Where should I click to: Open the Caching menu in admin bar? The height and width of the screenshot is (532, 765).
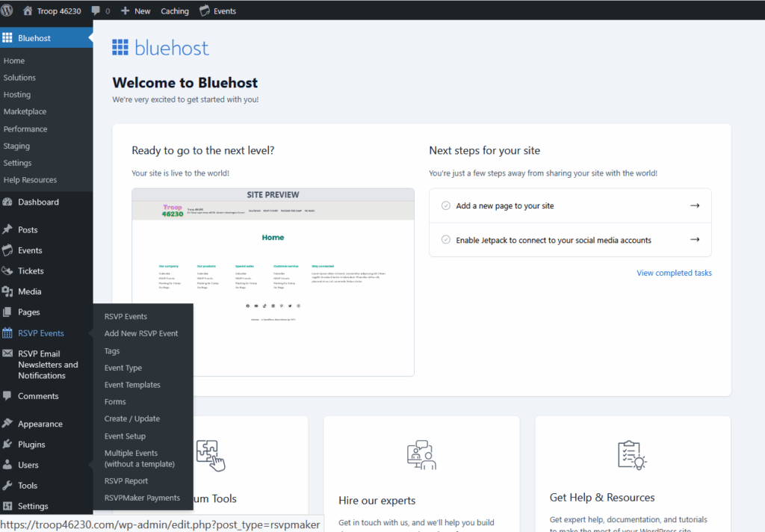(175, 10)
